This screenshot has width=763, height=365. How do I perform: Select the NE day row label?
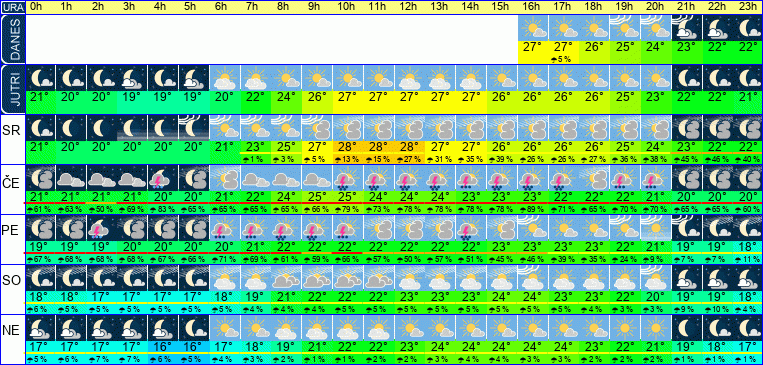click(x=11, y=331)
